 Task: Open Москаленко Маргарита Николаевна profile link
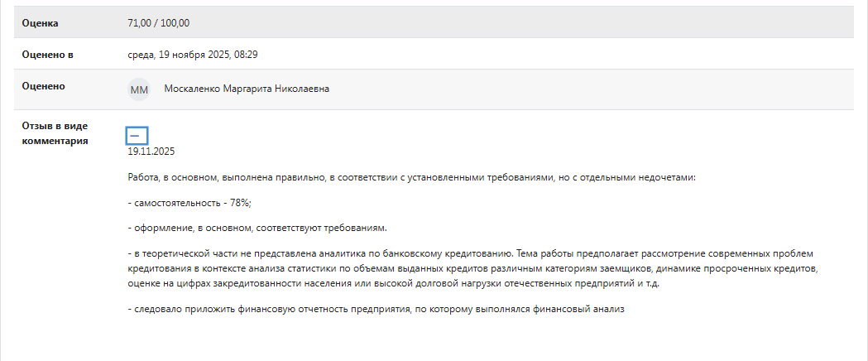click(247, 89)
